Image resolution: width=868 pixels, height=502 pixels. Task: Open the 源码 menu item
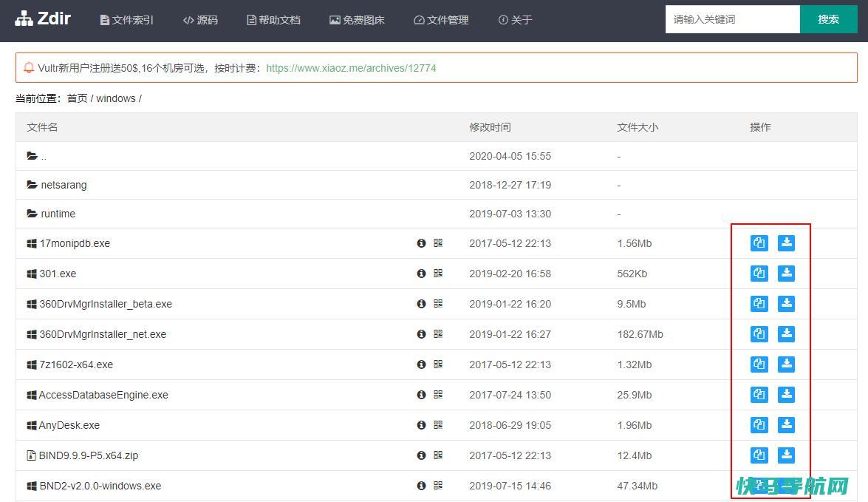pos(200,20)
